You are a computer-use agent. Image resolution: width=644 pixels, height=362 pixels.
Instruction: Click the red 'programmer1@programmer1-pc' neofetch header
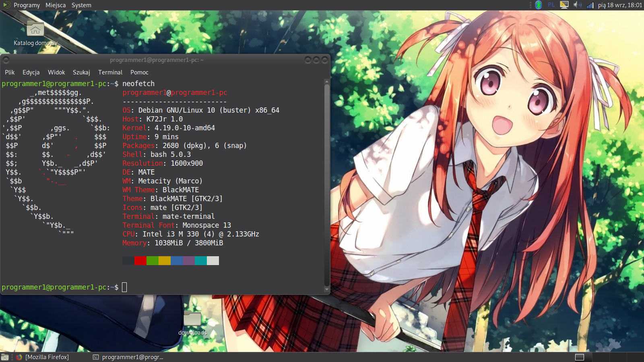click(175, 93)
